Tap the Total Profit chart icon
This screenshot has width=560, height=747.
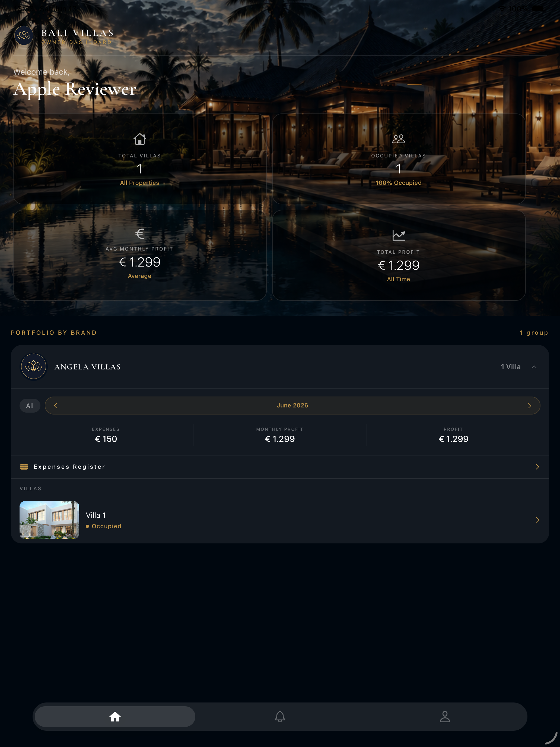pyautogui.click(x=399, y=235)
